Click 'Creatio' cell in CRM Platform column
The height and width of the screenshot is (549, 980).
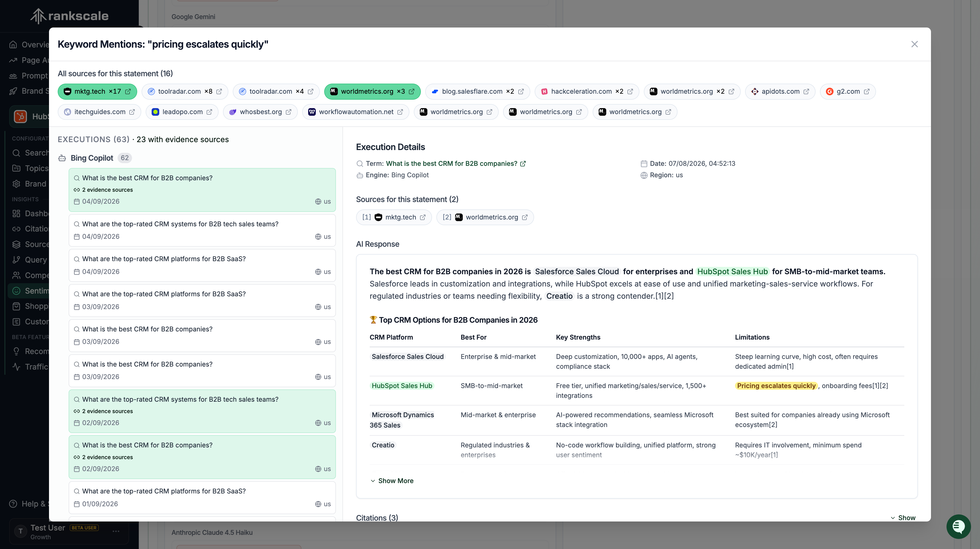pyautogui.click(x=383, y=445)
